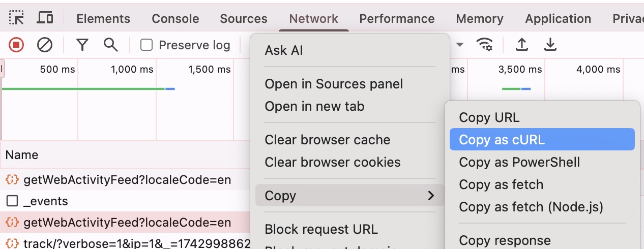Open network conditions Wi-Fi settings icon
This screenshot has width=644, height=249.
coord(484,45)
